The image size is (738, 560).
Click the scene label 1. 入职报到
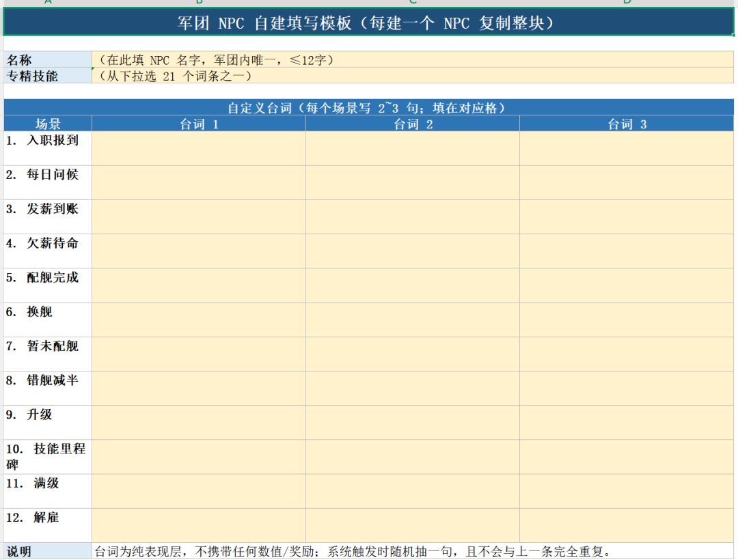point(48,149)
